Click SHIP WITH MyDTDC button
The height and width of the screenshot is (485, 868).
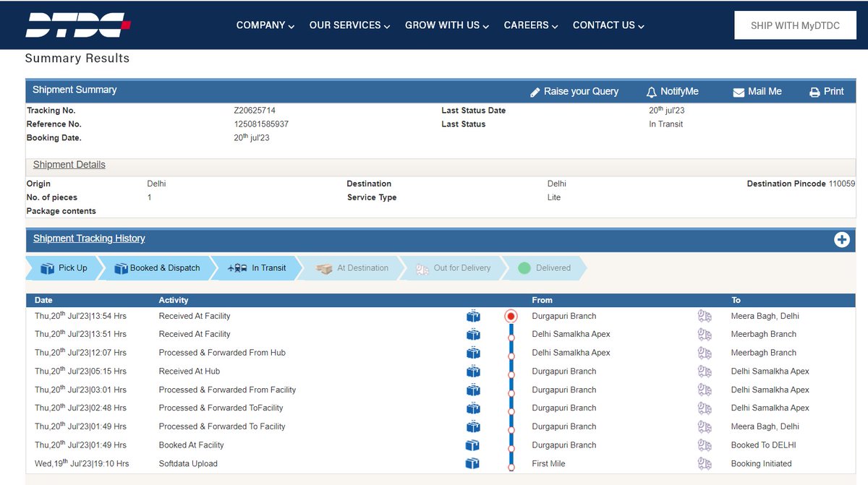click(795, 25)
